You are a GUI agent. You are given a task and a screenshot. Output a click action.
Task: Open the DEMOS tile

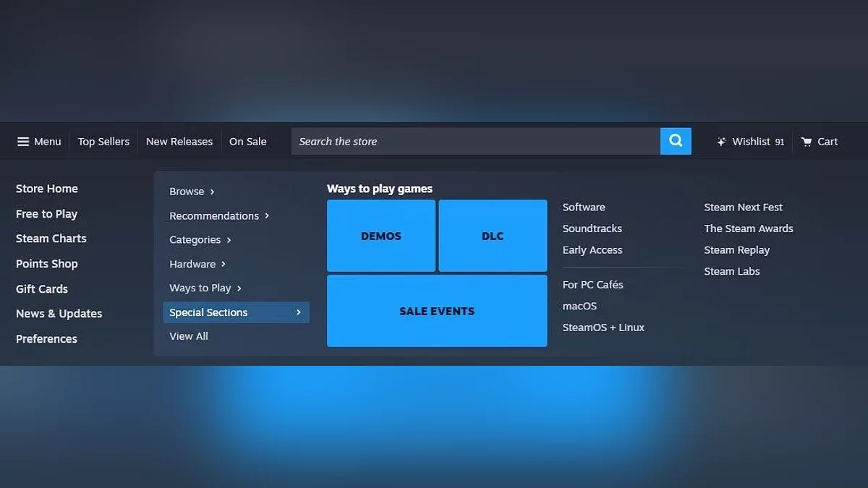click(x=381, y=236)
